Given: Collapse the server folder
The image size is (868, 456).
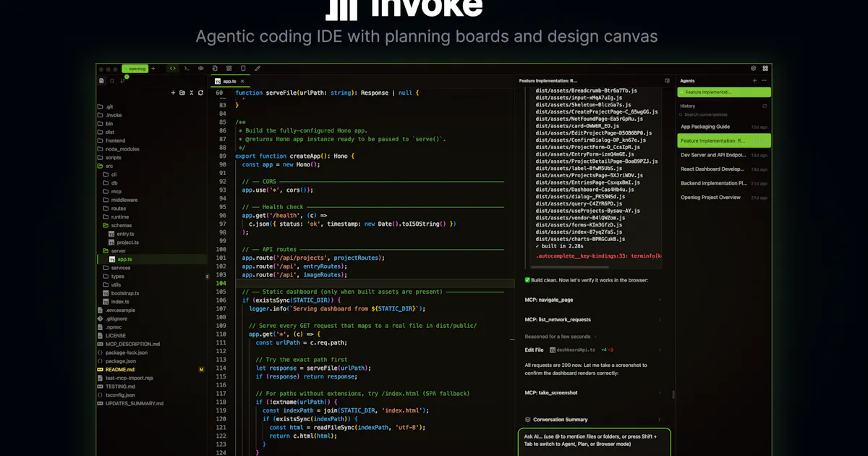Looking at the screenshot, I should (x=114, y=250).
